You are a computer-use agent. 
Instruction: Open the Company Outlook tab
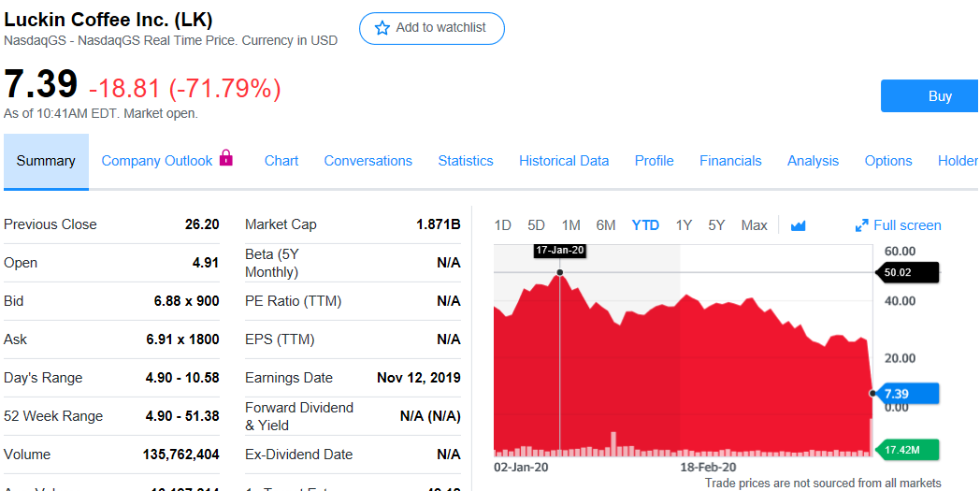pyautogui.click(x=157, y=162)
